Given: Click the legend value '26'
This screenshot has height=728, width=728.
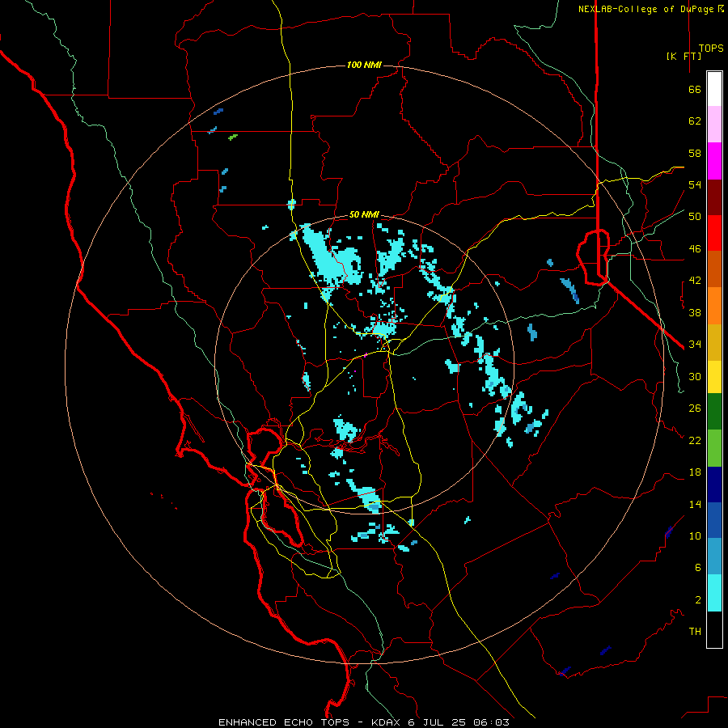Looking at the screenshot, I should pyautogui.click(x=695, y=408).
